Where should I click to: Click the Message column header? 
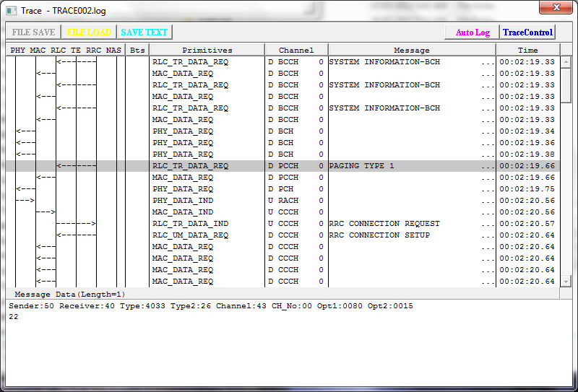tap(412, 50)
